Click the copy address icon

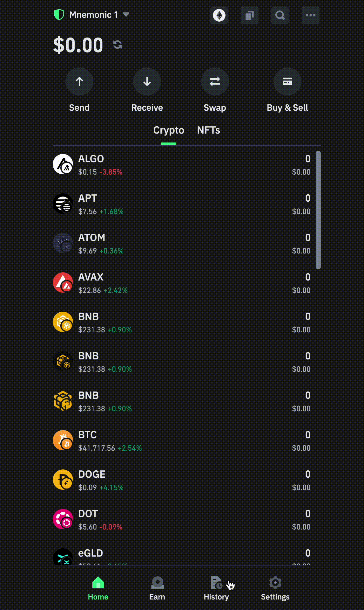point(249,15)
